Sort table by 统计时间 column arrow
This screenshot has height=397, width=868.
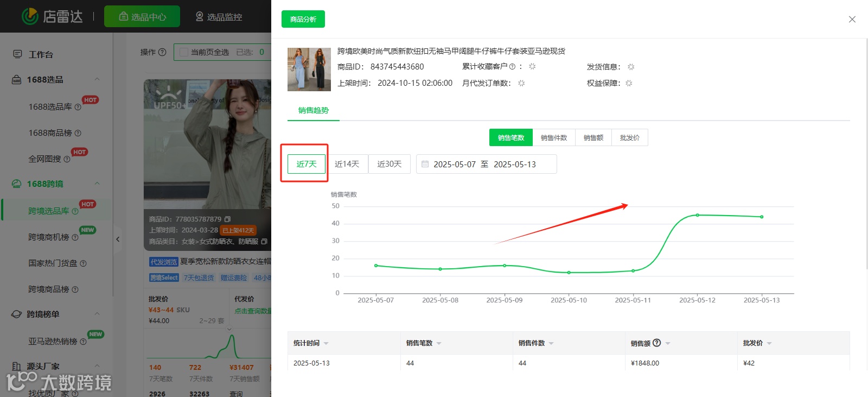click(326, 343)
